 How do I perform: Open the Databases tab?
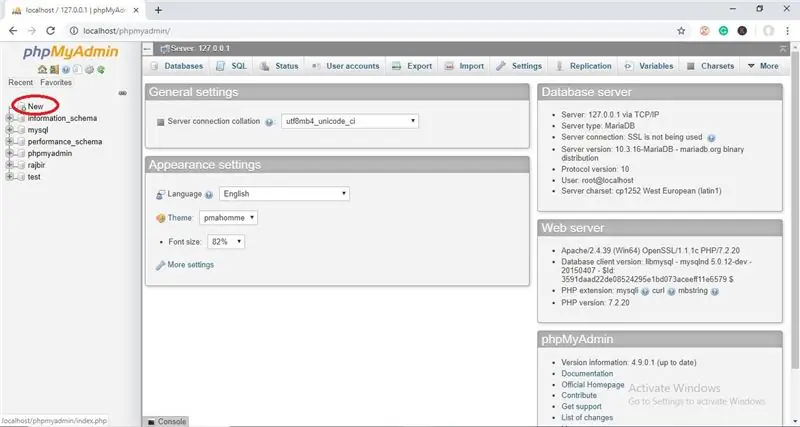point(177,66)
